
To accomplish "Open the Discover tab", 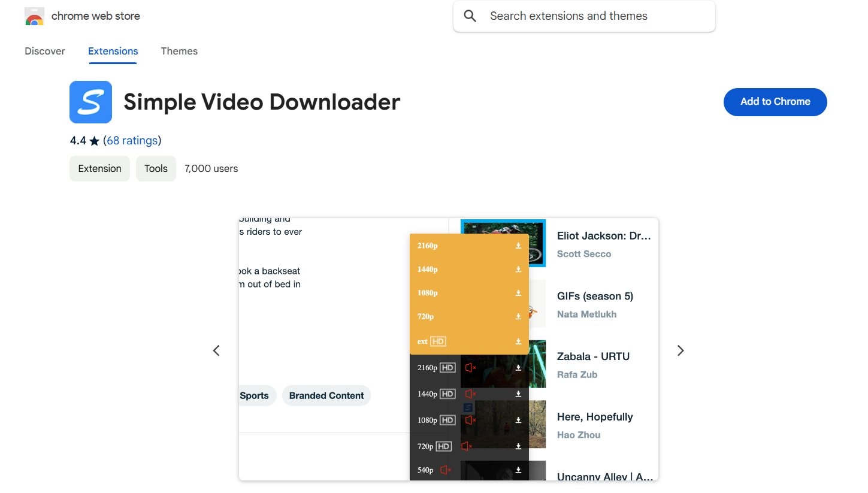I will point(45,51).
